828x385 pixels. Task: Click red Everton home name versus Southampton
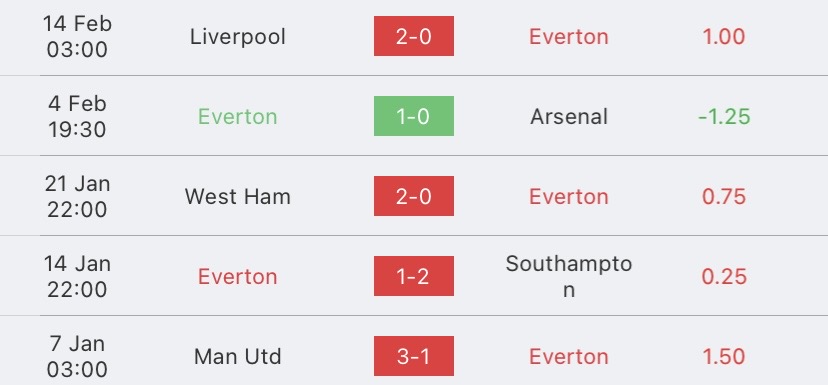coord(238,277)
